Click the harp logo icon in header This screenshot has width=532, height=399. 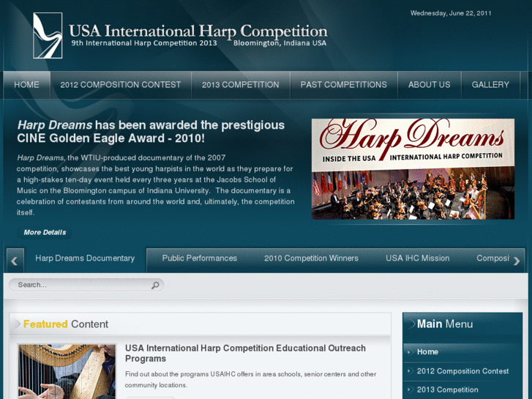click(x=48, y=36)
